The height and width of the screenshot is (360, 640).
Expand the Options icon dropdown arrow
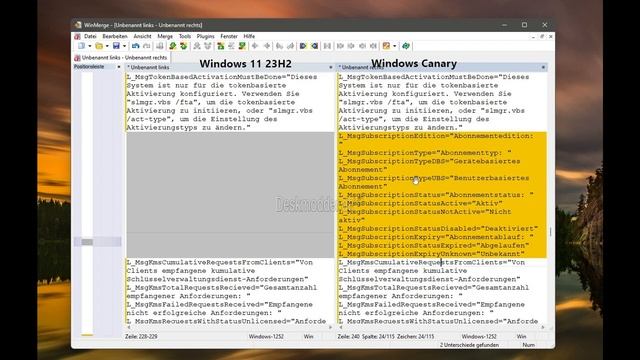394,46
